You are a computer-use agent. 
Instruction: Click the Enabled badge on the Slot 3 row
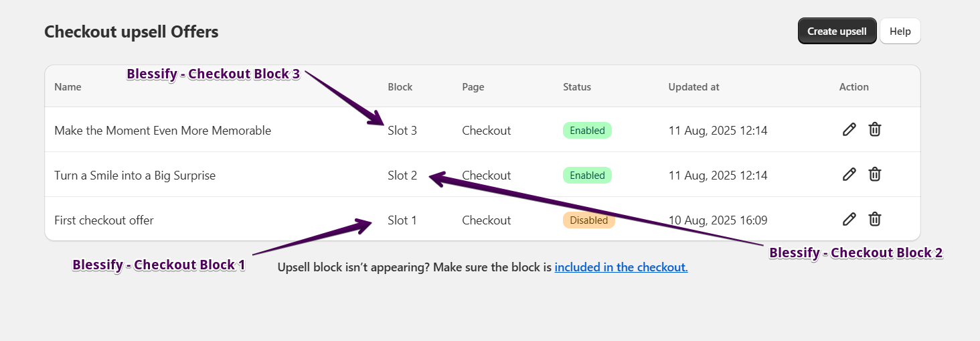coord(587,131)
